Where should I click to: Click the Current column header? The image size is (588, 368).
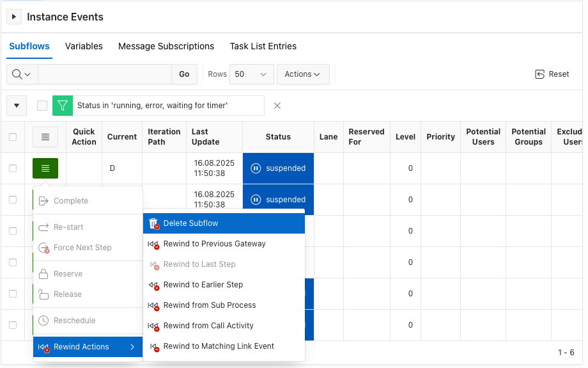click(x=122, y=137)
